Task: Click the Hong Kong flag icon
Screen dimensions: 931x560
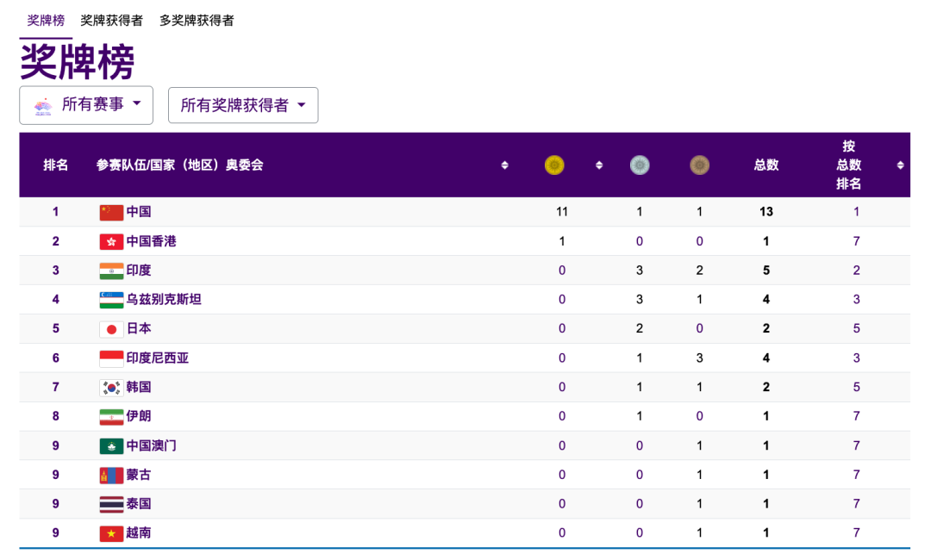Action: [x=111, y=241]
